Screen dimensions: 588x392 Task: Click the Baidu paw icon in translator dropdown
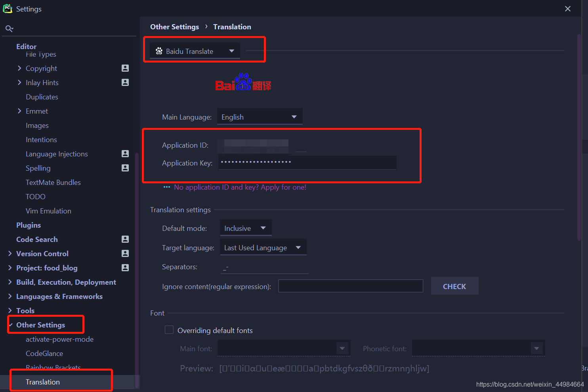159,51
